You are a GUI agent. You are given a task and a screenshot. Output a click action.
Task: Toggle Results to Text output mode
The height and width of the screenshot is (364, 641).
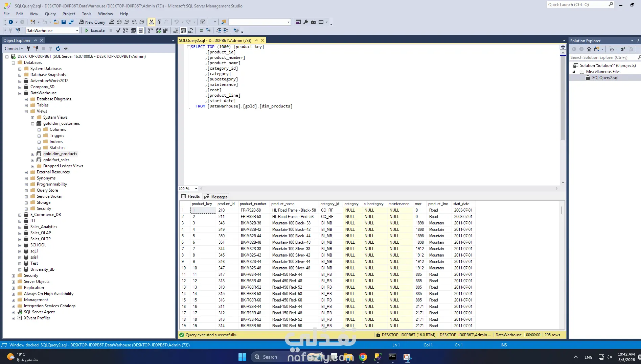tap(176, 30)
